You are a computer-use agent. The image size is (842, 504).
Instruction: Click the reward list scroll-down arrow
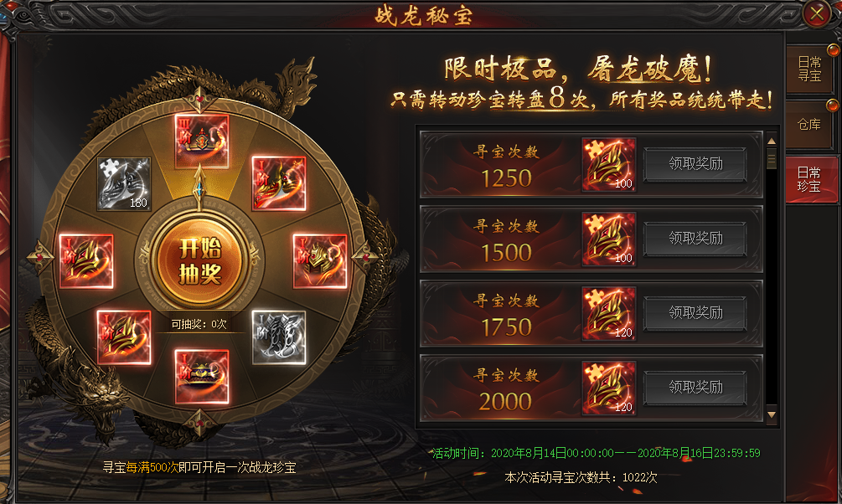click(x=772, y=415)
